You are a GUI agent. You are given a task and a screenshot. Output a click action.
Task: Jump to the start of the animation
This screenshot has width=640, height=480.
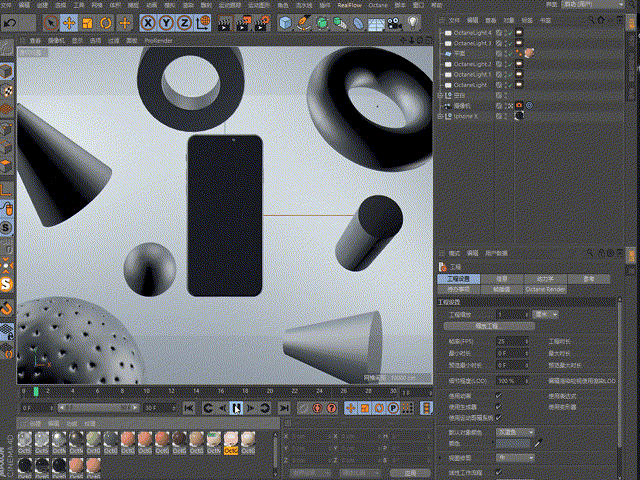tap(189, 408)
